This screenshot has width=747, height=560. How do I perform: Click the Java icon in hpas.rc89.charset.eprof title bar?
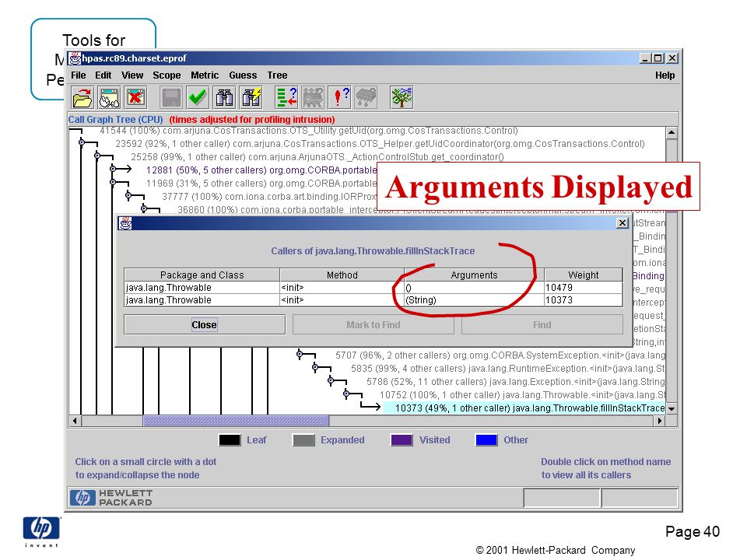tap(75, 58)
